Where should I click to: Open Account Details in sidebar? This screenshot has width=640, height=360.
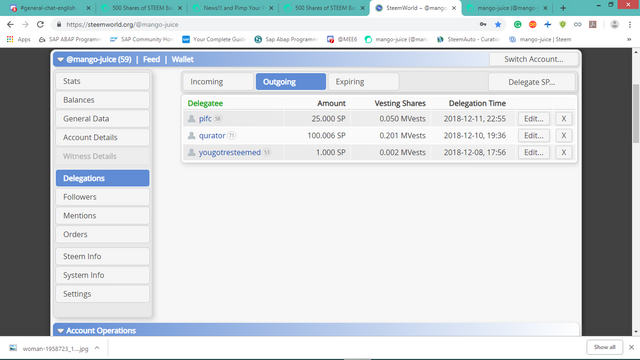point(102,138)
